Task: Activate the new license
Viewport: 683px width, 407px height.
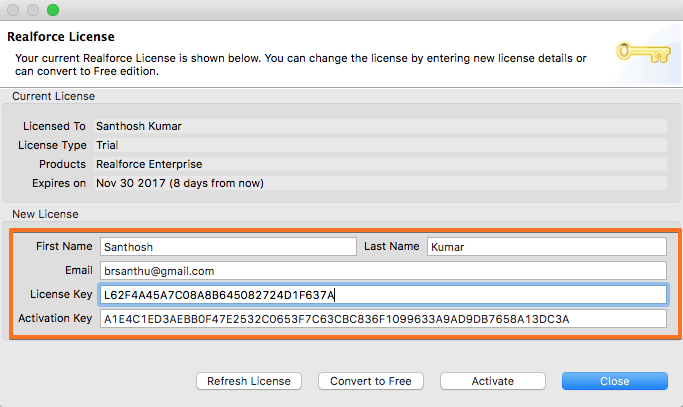Action: [x=493, y=381]
